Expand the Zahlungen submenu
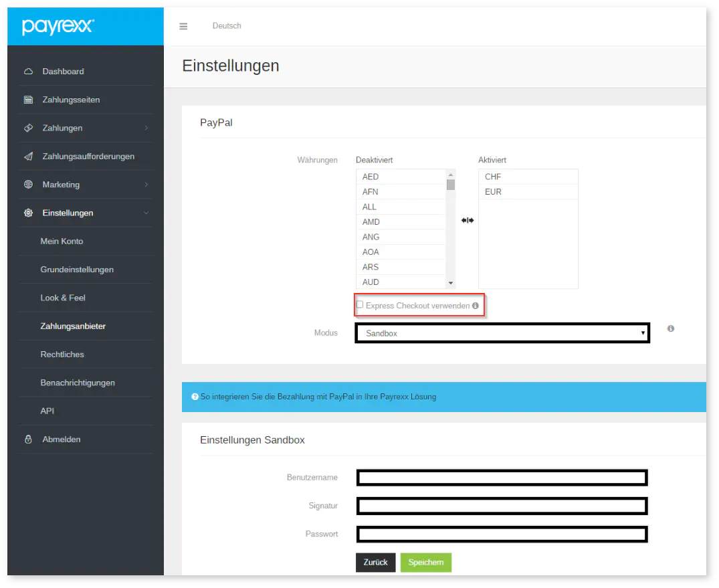The height and width of the screenshot is (588, 719). pos(146,128)
